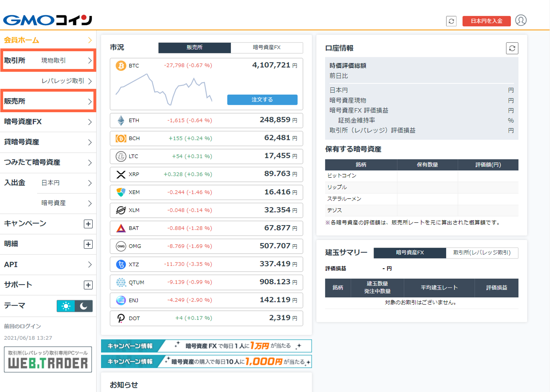
Task: Click last login date 2021/06/18 13:27
Action: click(x=28, y=338)
